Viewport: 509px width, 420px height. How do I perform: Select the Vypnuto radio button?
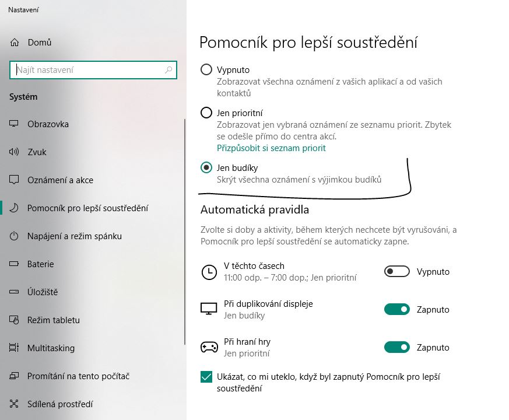[206, 70]
